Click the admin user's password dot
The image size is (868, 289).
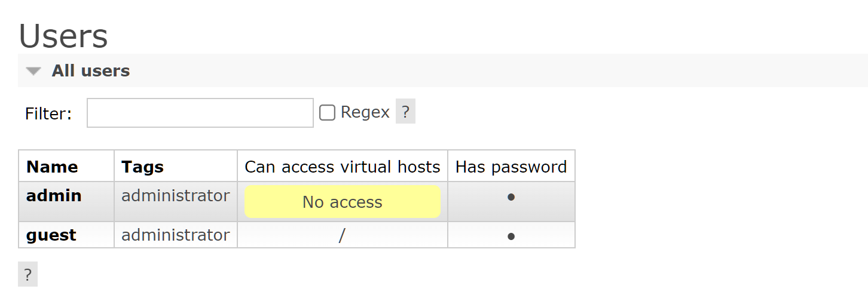[511, 196]
